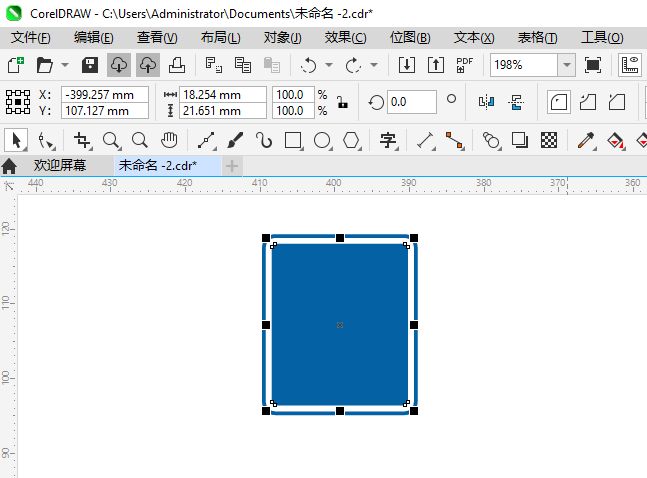Click the cloud upload icon

pyautogui.click(x=148, y=65)
